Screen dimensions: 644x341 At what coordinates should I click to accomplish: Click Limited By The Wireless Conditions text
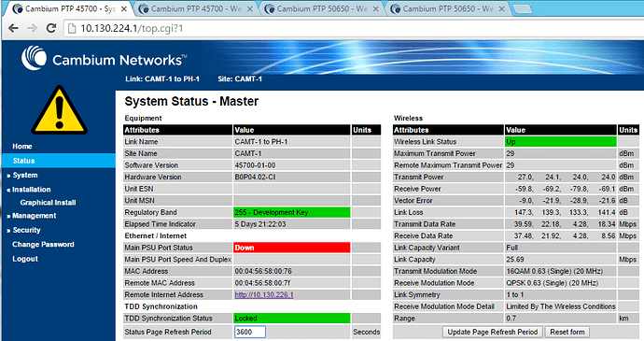pos(561,306)
